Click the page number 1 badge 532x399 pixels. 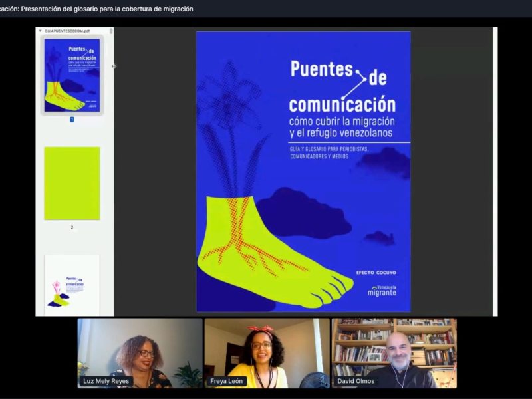point(72,120)
